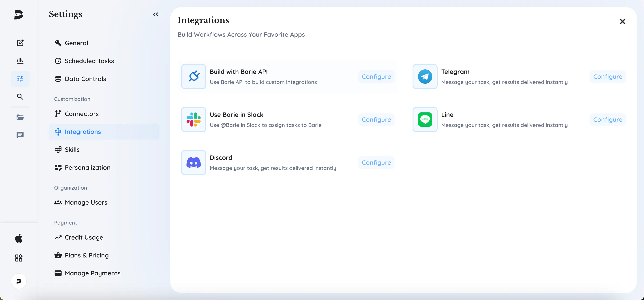Click 'Use @Barie in Slack to assign tasks' description
644x300 pixels.
point(265,125)
